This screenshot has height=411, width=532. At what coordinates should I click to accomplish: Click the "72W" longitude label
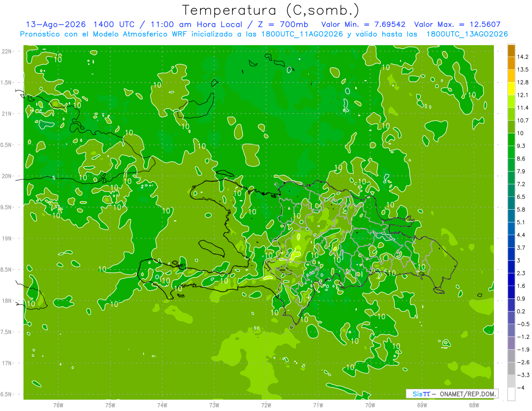tap(266, 405)
